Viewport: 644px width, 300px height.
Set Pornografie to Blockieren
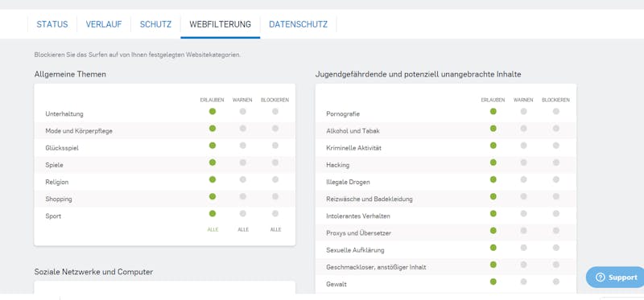pos(555,111)
